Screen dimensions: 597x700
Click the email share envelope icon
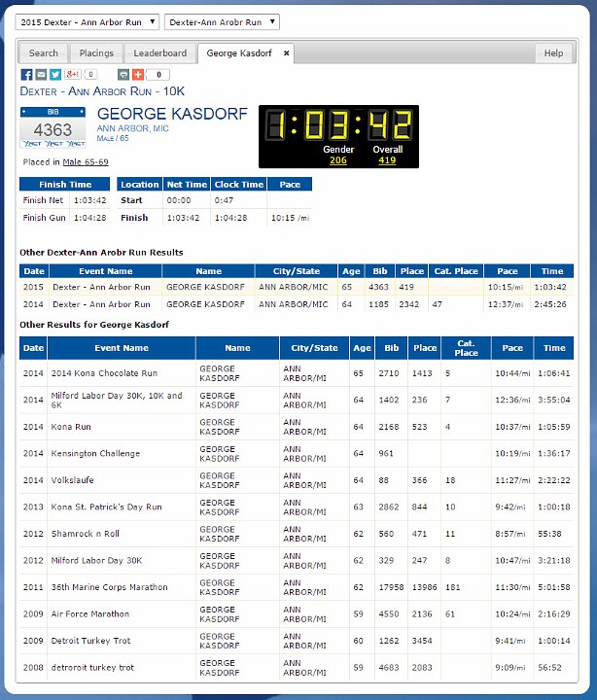pyautogui.click(x=41, y=74)
